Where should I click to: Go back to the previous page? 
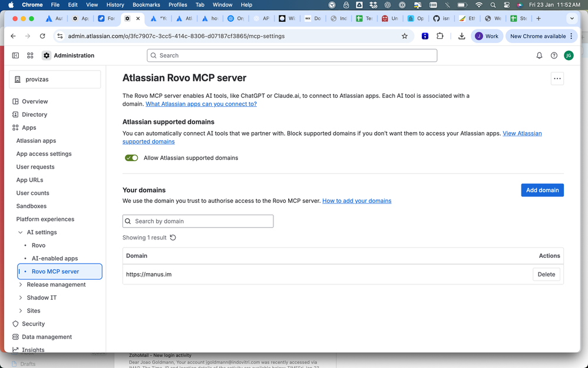point(13,36)
